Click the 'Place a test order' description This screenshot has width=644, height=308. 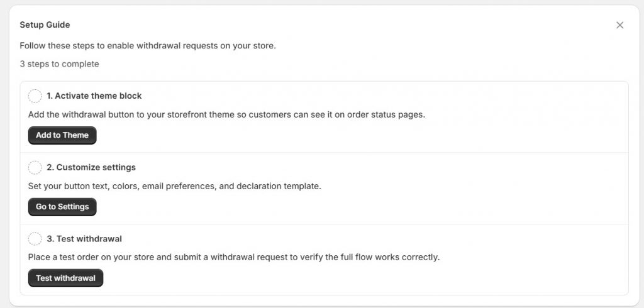(233, 257)
